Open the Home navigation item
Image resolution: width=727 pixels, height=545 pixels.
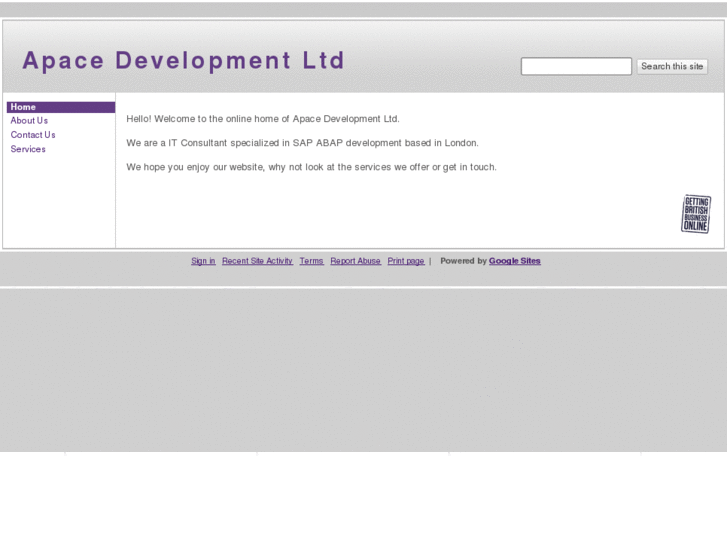pyautogui.click(x=61, y=107)
